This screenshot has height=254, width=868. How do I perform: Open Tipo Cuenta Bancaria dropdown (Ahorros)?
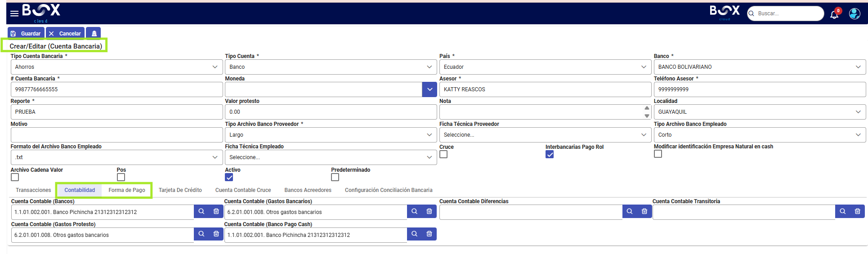(116, 67)
